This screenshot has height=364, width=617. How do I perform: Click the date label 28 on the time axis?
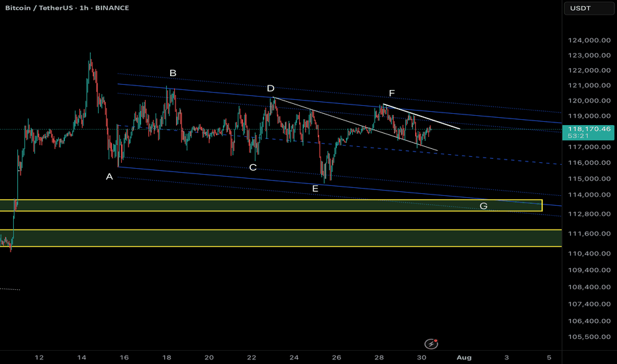pos(379,357)
